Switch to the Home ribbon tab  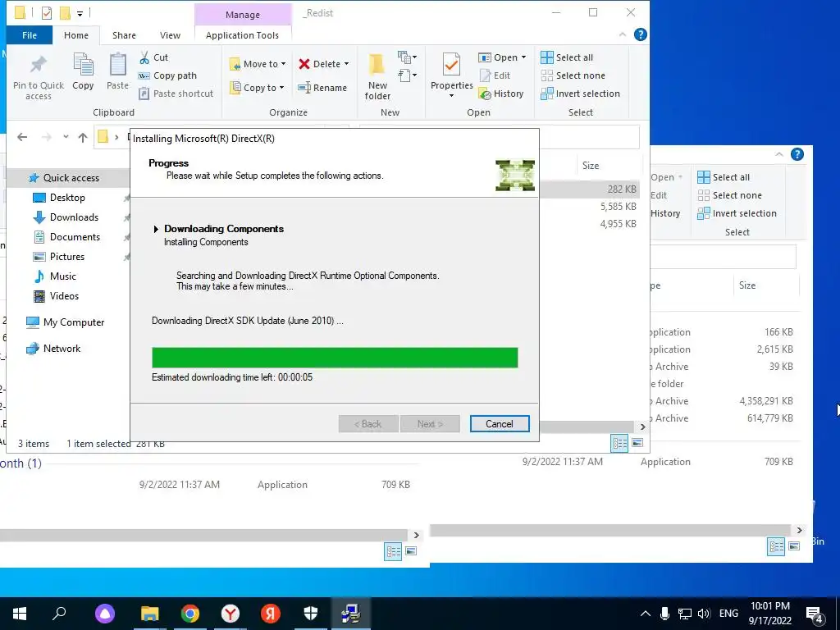point(76,35)
